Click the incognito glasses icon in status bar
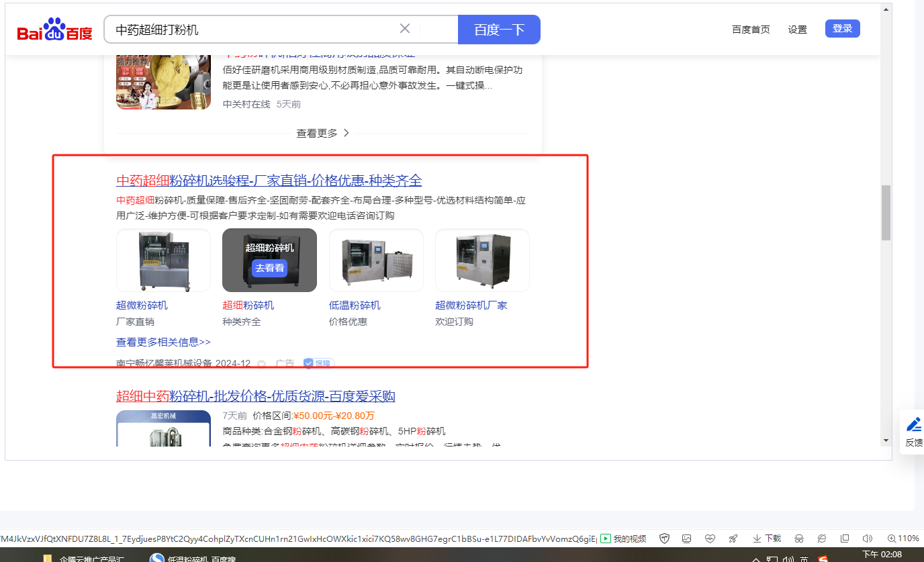 pos(799,538)
